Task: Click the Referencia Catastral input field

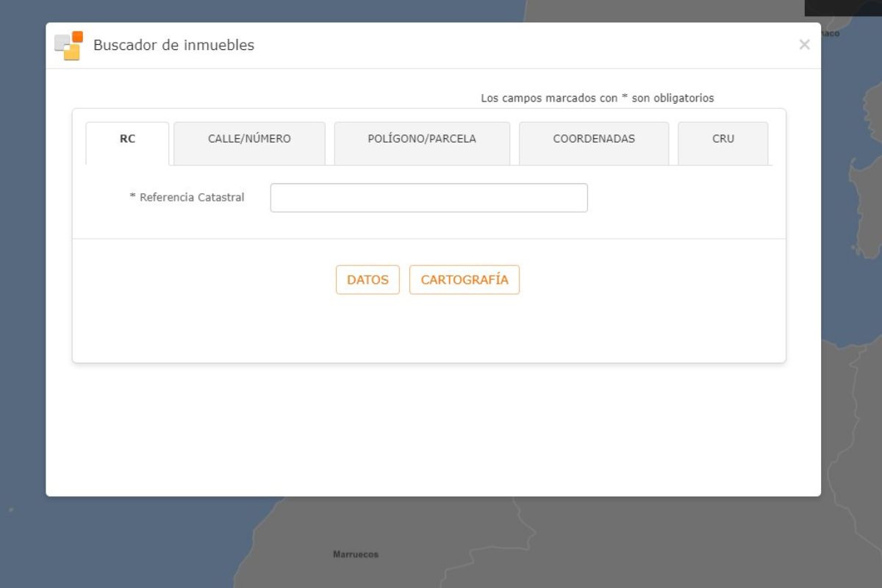Action: point(429,197)
